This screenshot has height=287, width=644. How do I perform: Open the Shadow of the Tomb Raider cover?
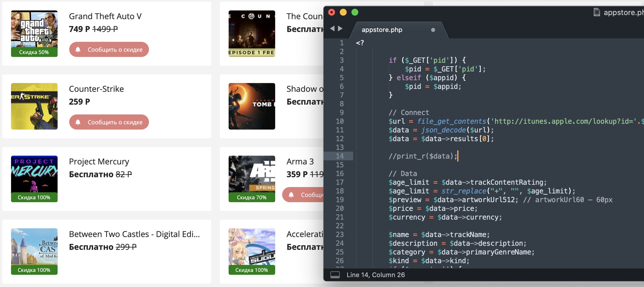coord(252,106)
